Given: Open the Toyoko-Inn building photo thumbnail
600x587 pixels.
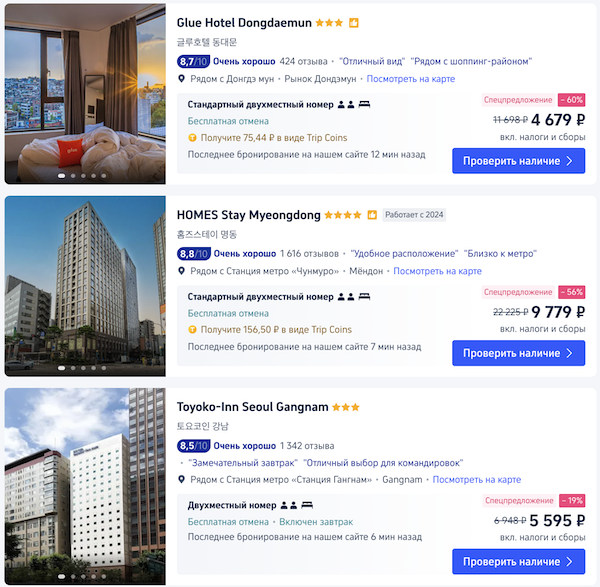Looking at the screenshot, I should [85, 486].
